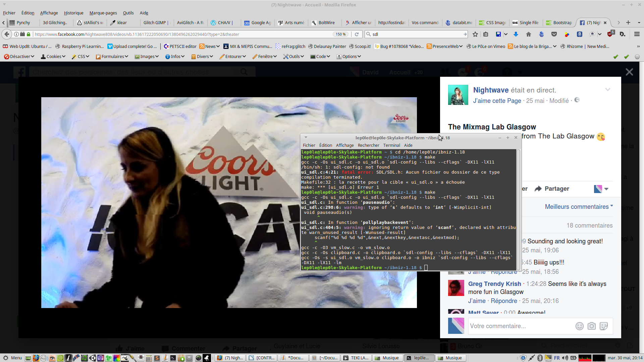This screenshot has height=362, width=644.
Task: Open the Firefox downloads arrow
Action: click(516, 34)
